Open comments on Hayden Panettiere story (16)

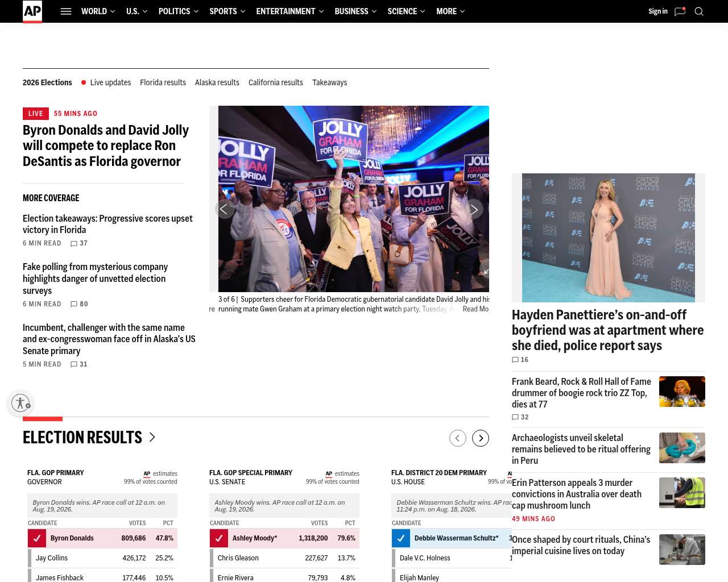tap(520, 360)
